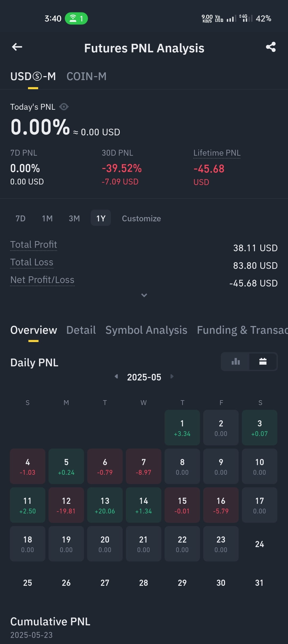
Task: Open the share icon in header
Action: 271,47
